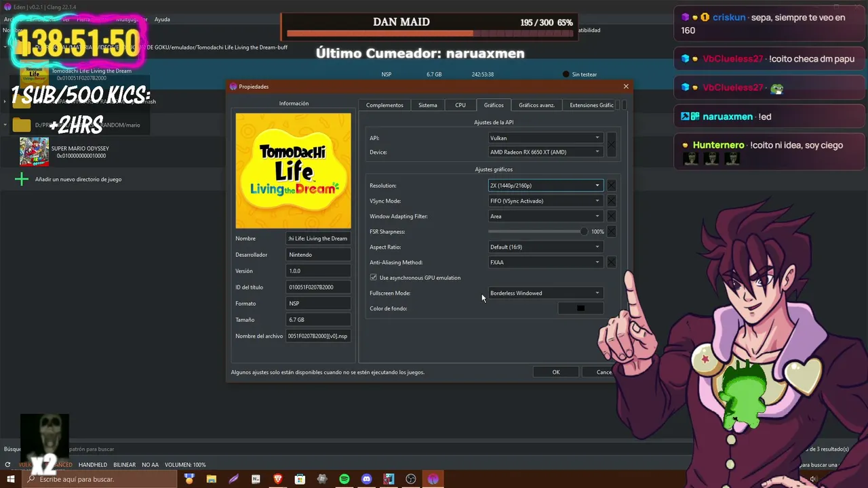
Task: Click the green plus icon to add a game directory
Action: (22, 179)
